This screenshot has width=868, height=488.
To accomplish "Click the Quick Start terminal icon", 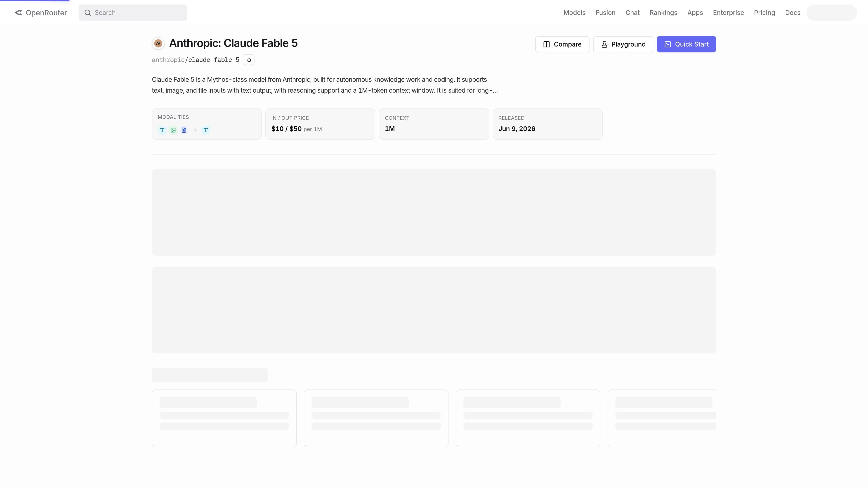I will [x=668, y=45].
